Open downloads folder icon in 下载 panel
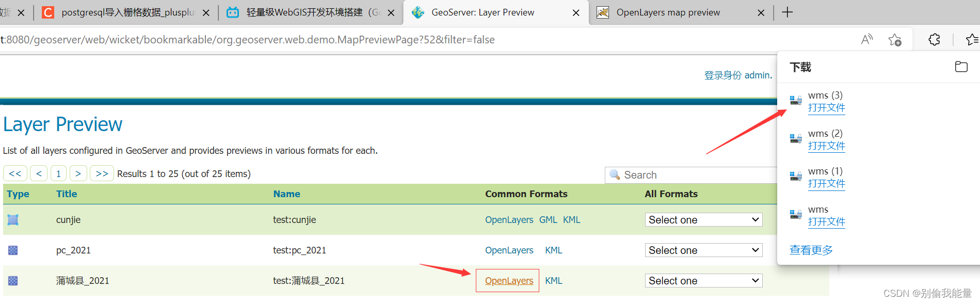Viewport: 980px width, 303px height. 961,67
